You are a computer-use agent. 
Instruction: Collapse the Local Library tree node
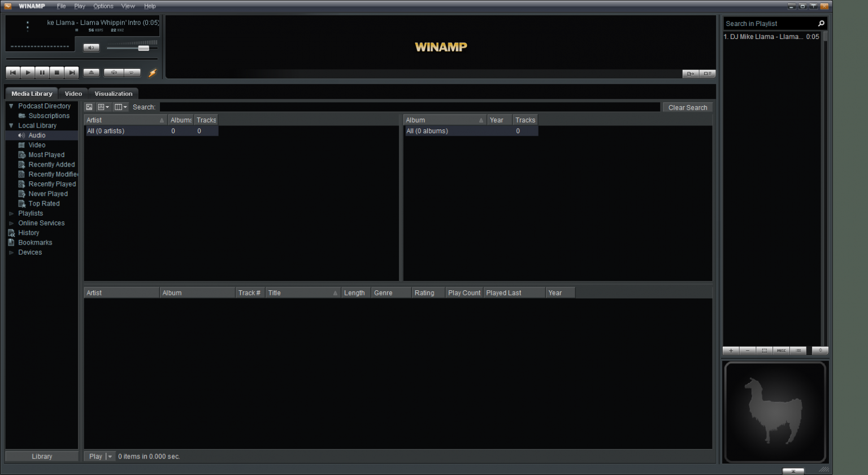click(11, 125)
